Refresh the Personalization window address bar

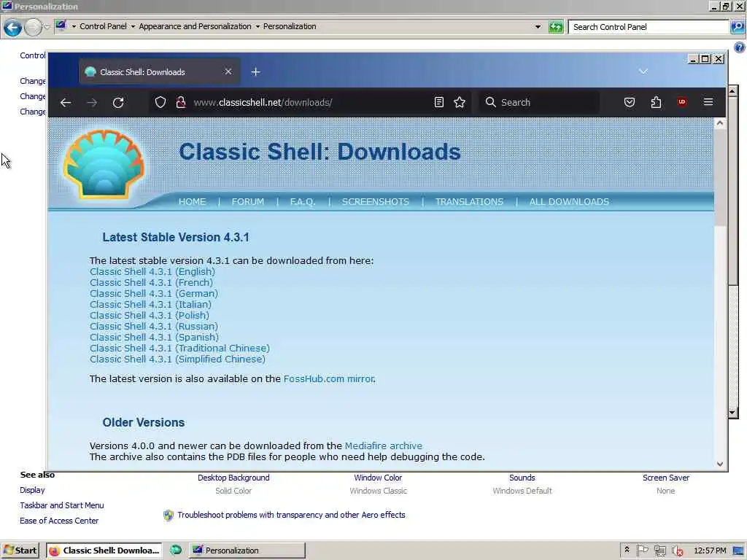[x=555, y=27]
